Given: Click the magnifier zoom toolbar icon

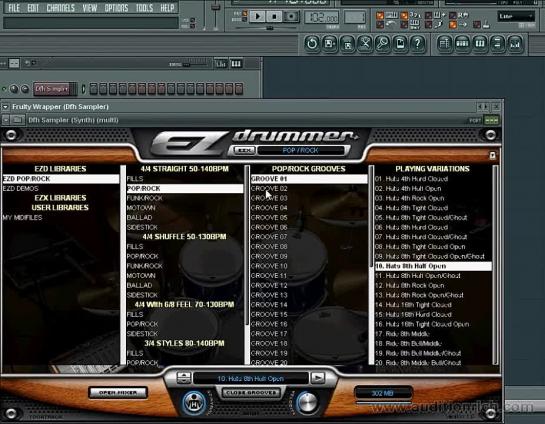Looking at the screenshot, I should pyautogui.click(x=383, y=44).
